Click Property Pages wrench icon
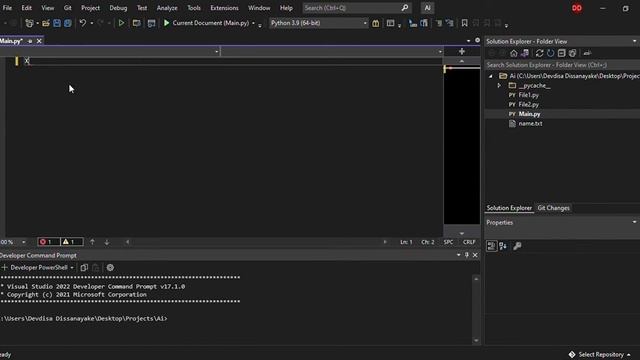The image size is (640, 360). [517, 246]
